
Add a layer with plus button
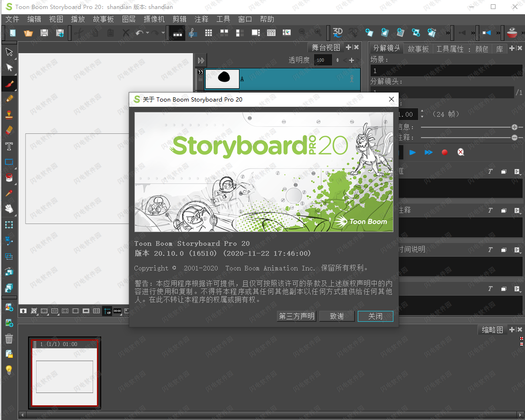[x=352, y=60]
